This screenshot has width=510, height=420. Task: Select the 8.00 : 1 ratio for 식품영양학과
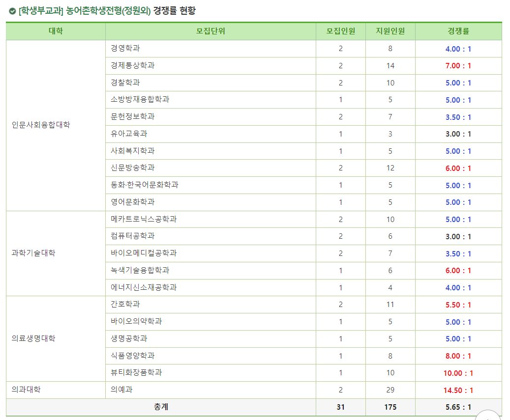pyautogui.click(x=458, y=356)
